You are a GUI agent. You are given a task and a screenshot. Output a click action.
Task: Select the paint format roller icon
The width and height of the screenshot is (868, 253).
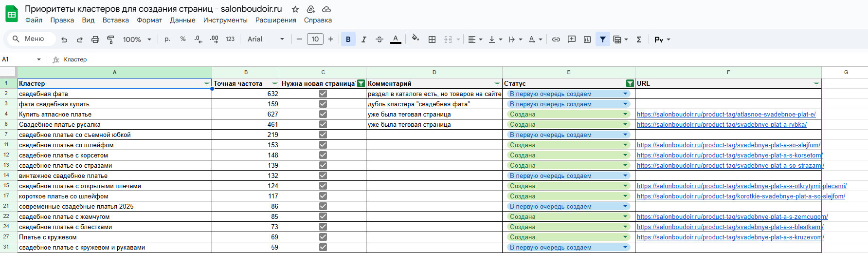point(111,39)
